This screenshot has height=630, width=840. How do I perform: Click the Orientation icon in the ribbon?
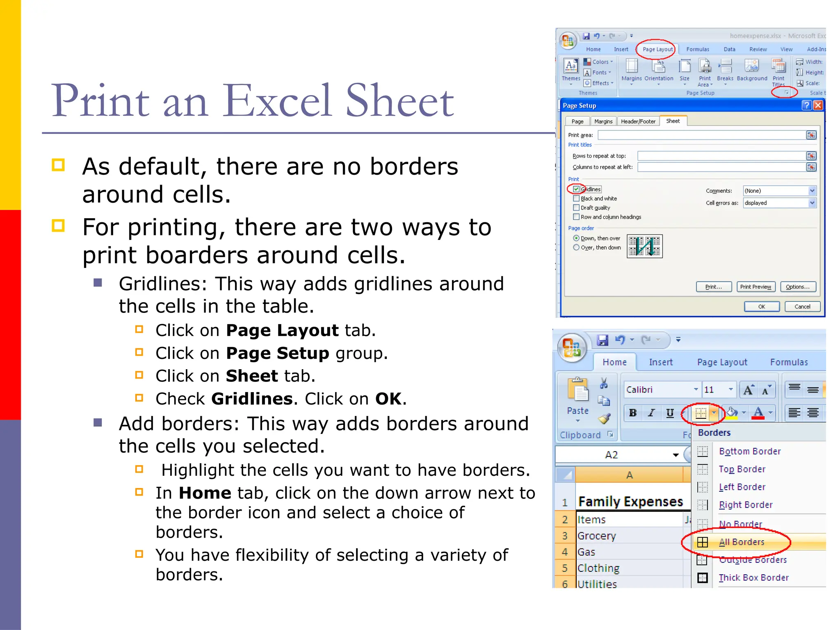pyautogui.click(x=659, y=66)
